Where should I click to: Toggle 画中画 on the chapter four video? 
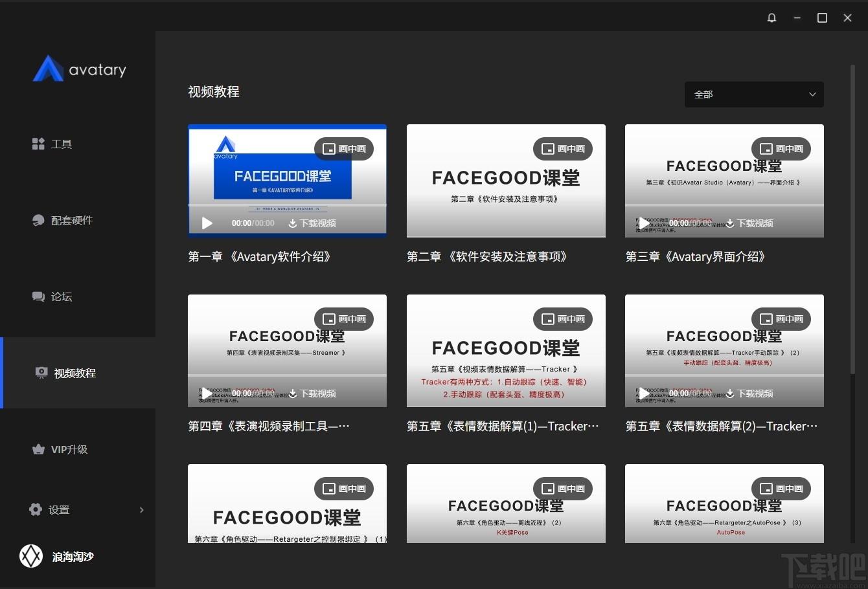click(344, 319)
